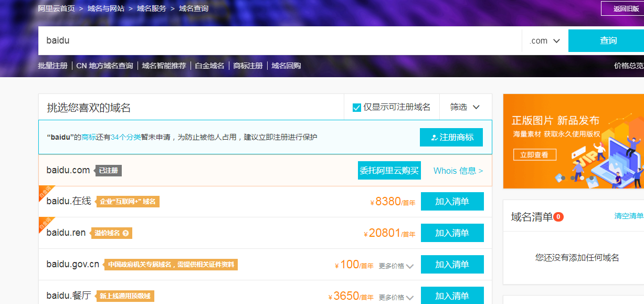The width and height of the screenshot is (644, 304).
Task: Select the baidu.com domain name text
Action: pos(68,170)
